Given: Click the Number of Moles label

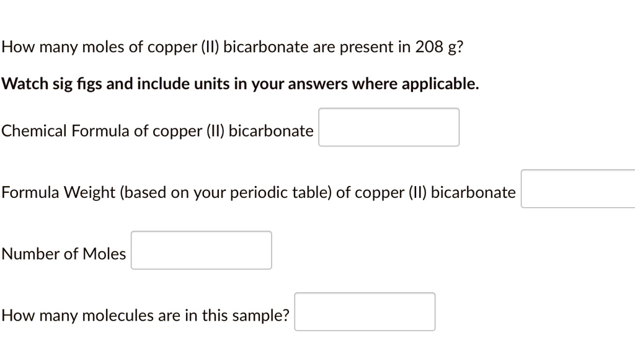Looking at the screenshot, I should click(x=64, y=253).
